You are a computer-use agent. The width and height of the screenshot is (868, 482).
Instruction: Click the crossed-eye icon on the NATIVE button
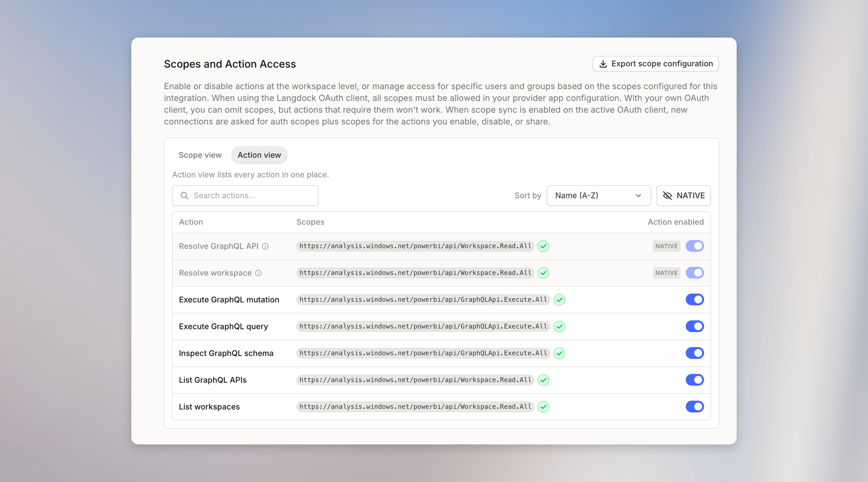point(667,196)
